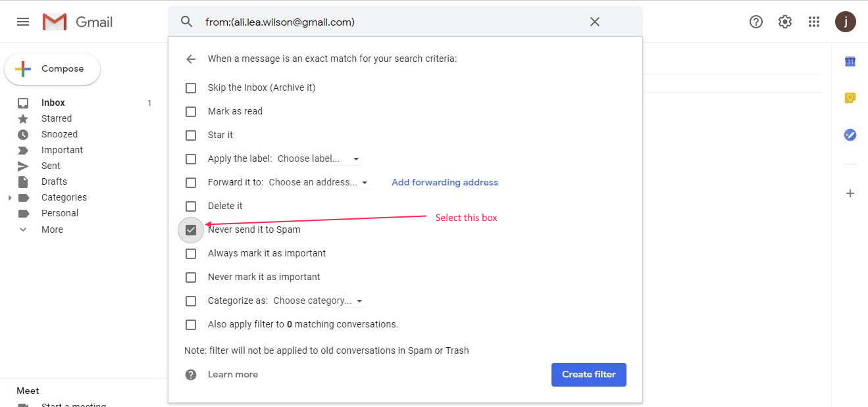The image size is (868, 407).
Task: Click the Inbox tray icon
Action: coord(23,103)
